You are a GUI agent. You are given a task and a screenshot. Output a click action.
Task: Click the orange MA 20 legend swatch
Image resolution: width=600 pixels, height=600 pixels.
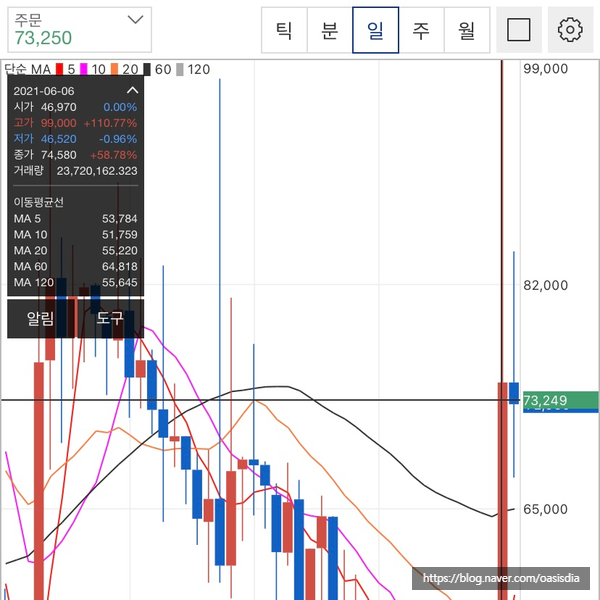click(114, 69)
